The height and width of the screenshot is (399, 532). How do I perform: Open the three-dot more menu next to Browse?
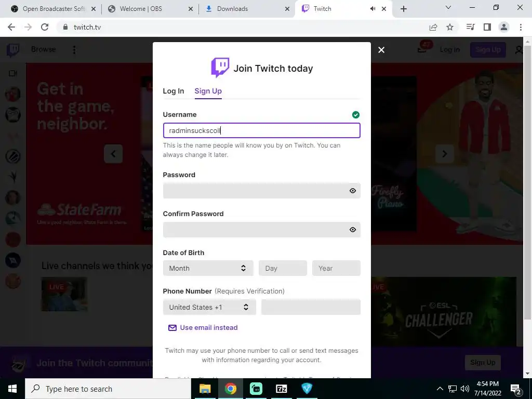click(x=74, y=50)
